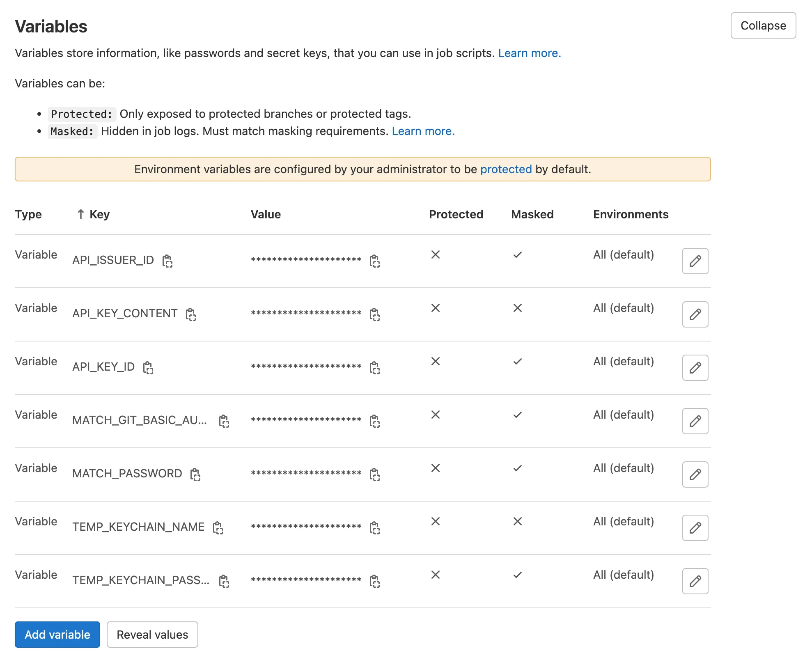Edit the MATCH_PASSWORD variable
The width and height of the screenshot is (812, 660).
(x=695, y=474)
